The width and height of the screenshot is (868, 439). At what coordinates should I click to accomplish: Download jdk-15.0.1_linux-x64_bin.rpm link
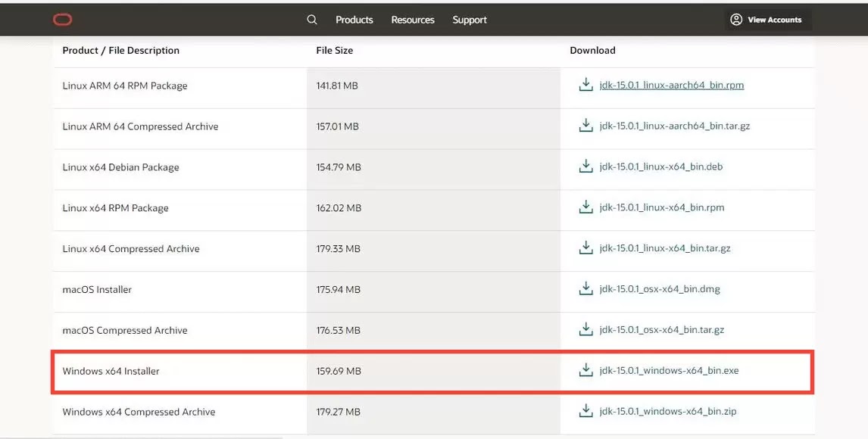click(x=662, y=208)
